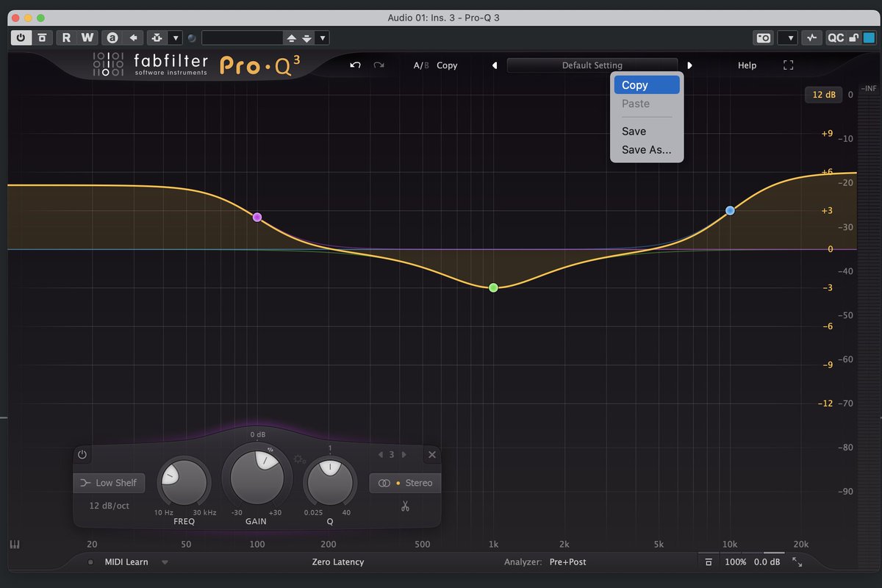Image resolution: width=882 pixels, height=588 pixels.
Task: Choose Copy in the preset popup menu
Action: [647, 85]
